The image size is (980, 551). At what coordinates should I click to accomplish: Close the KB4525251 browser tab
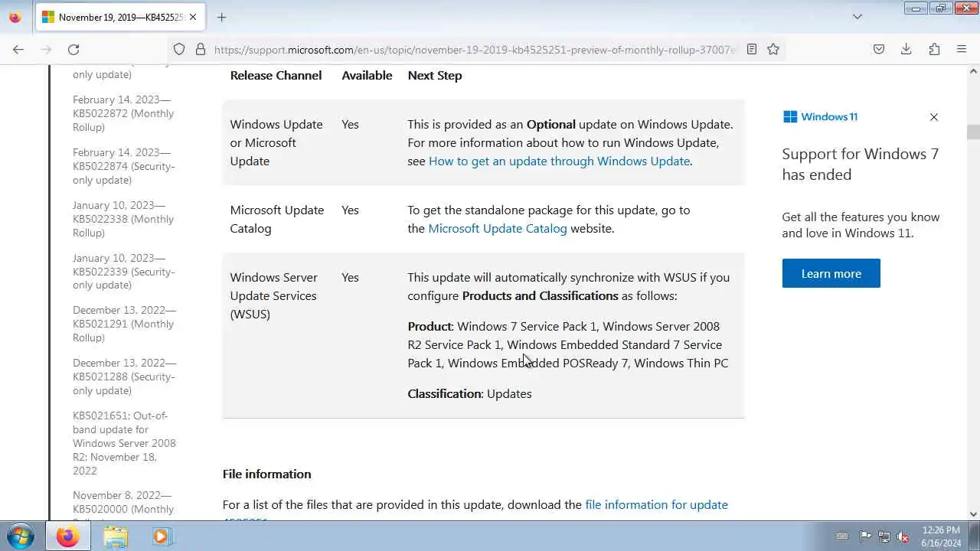(192, 17)
